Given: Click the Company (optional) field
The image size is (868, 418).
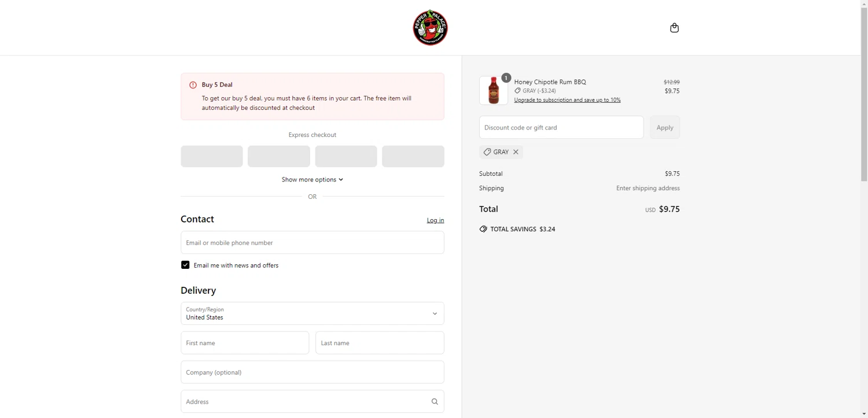Looking at the screenshot, I should point(312,372).
